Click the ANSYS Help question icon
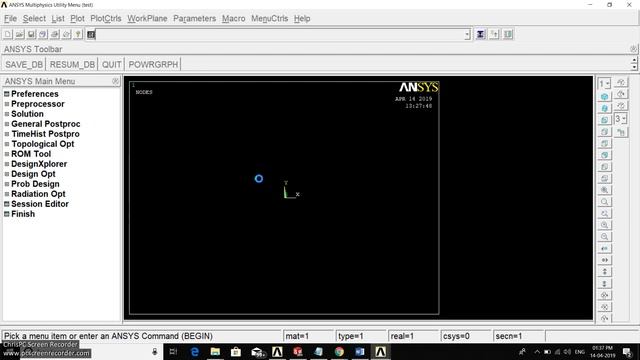This screenshot has width=640, height=360. tap(78, 34)
